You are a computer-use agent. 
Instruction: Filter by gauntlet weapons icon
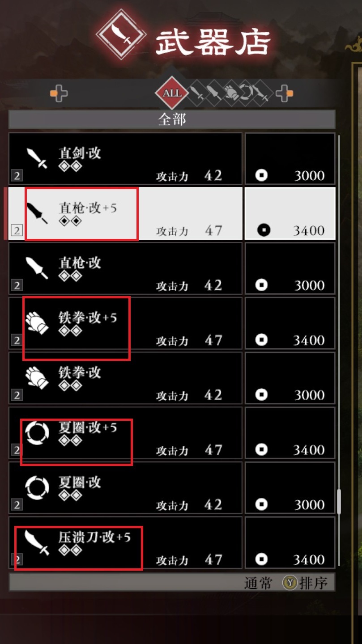click(230, 93)
